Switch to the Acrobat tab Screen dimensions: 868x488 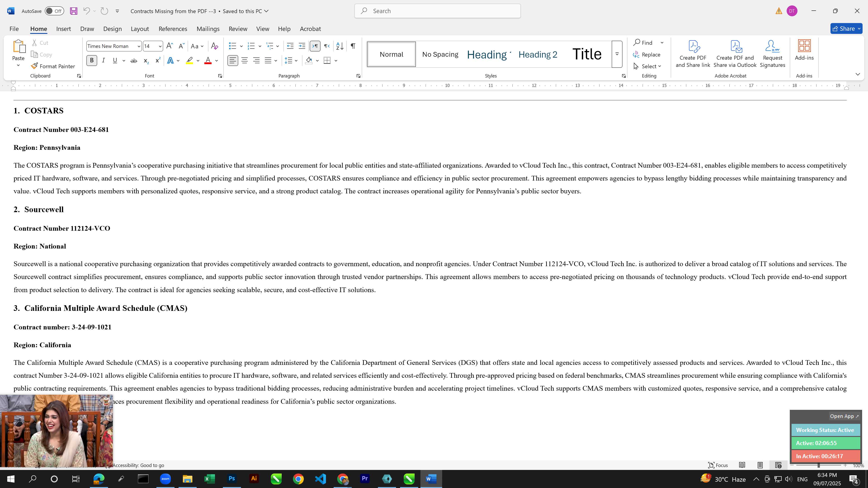click(310, 29)
